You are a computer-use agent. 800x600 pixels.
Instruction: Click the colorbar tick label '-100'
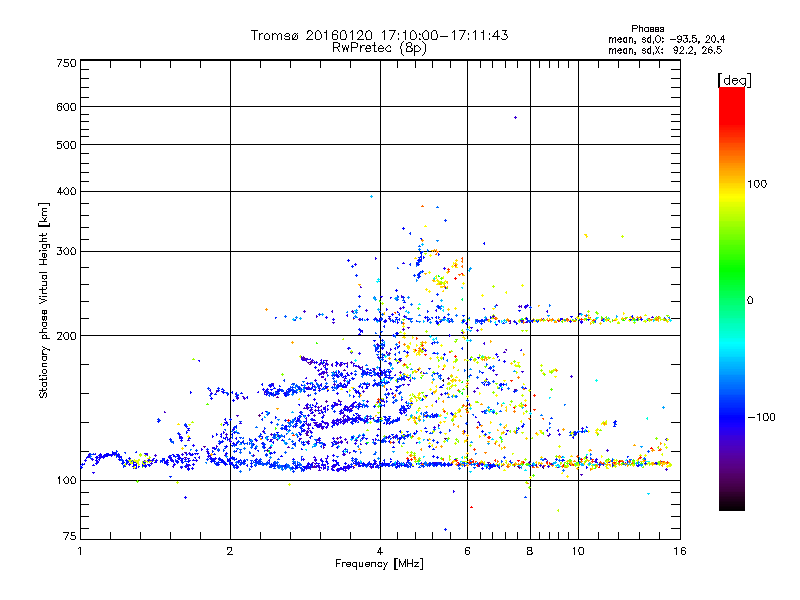[761, 417]
